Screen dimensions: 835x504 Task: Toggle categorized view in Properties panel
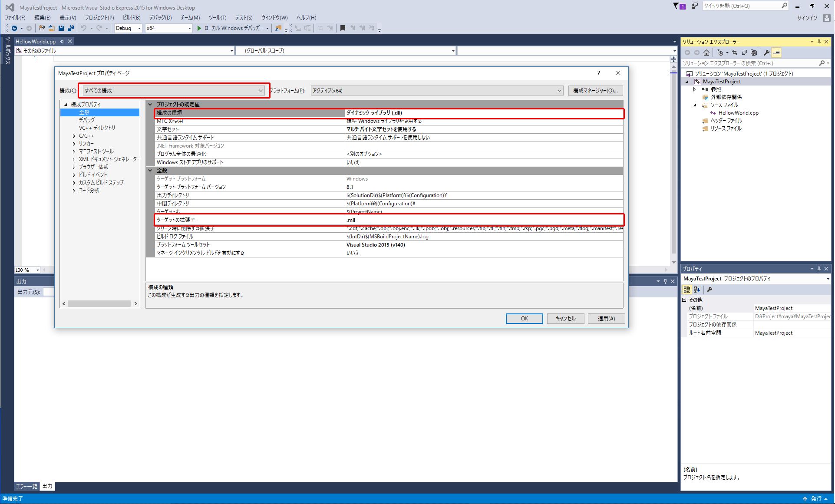(686, 290)
